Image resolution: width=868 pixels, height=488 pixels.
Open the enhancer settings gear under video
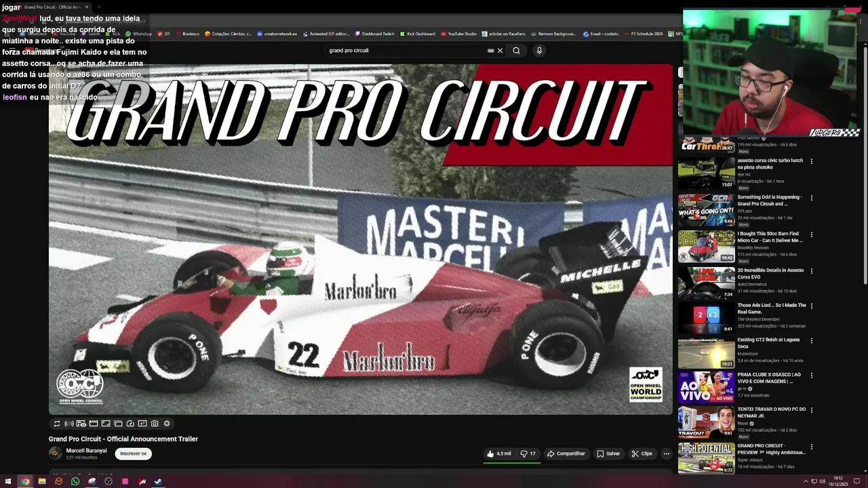point(167,424)
